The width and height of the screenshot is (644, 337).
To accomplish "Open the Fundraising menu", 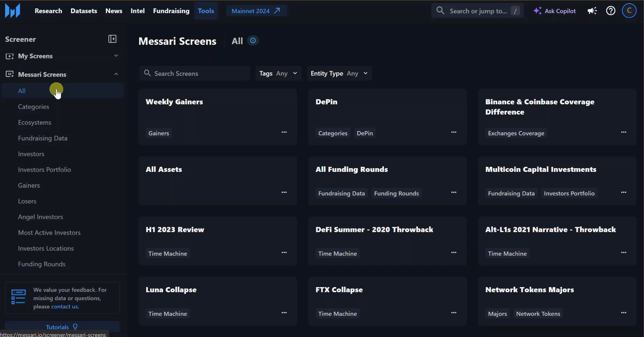I will [171, 11].
